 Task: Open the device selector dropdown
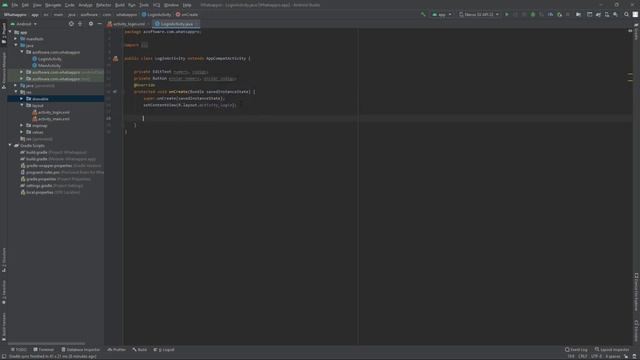click(479, 14)
